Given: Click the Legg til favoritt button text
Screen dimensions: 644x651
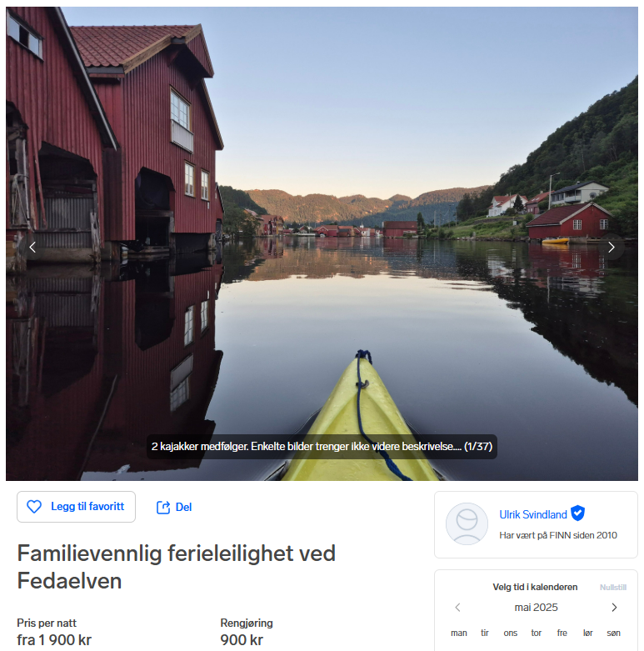Looking at the screenshot, I should click(x=87, y=507).
